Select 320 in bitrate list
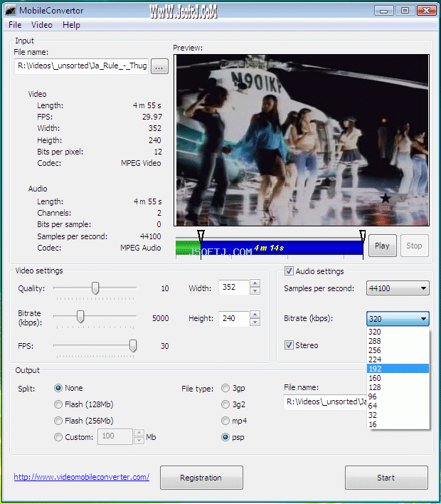Image resolution: width=441 pixels, height=504 pixels. click(398, 332)
